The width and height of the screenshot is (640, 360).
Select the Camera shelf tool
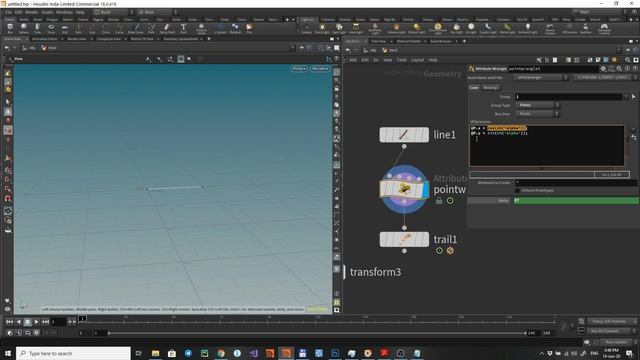pos(306,29)
